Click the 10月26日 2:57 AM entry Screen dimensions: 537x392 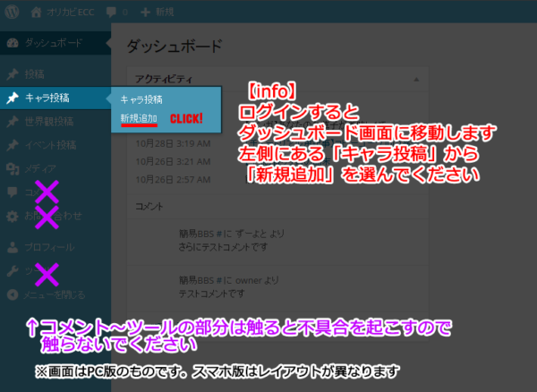pos(173,180)
